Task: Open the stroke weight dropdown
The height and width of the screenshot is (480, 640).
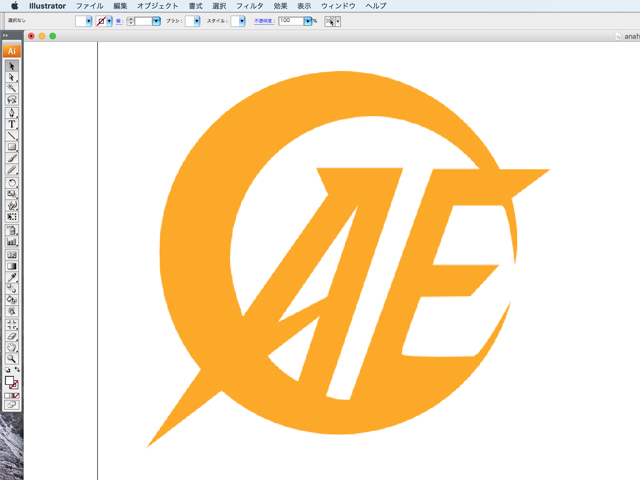Action: pyautogui.click(x=156, y=21)
